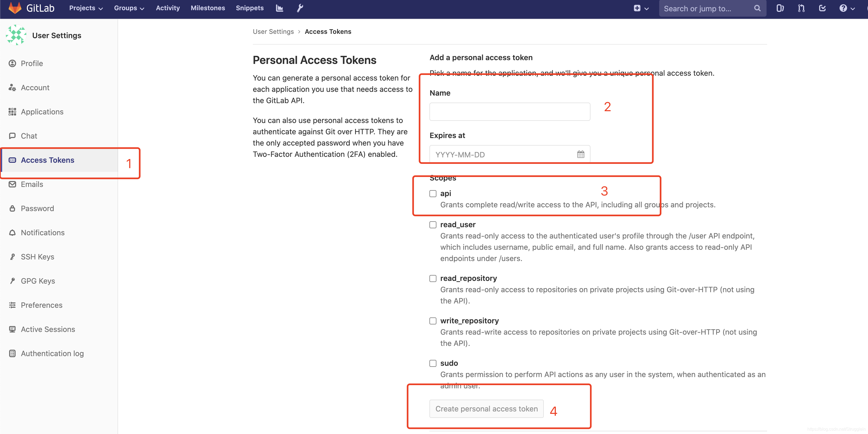Viewport: 868px width, 434px height.
Task: Click the Preferences sliders icon
Action: [12, 305]
